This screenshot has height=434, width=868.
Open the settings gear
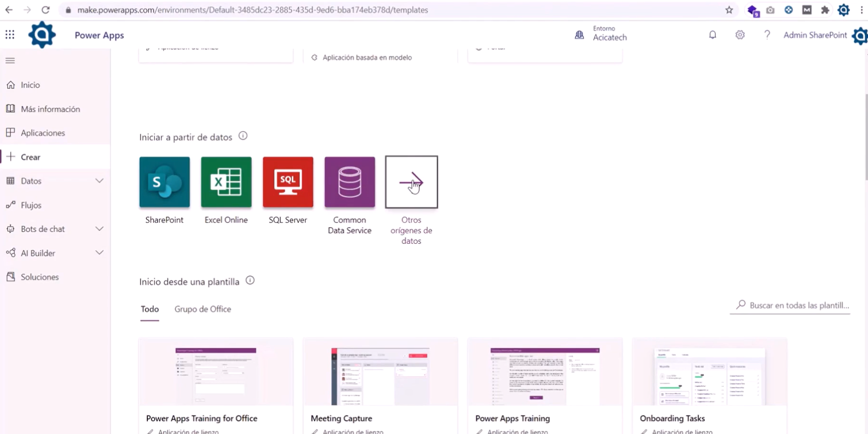tap(739, 34)
